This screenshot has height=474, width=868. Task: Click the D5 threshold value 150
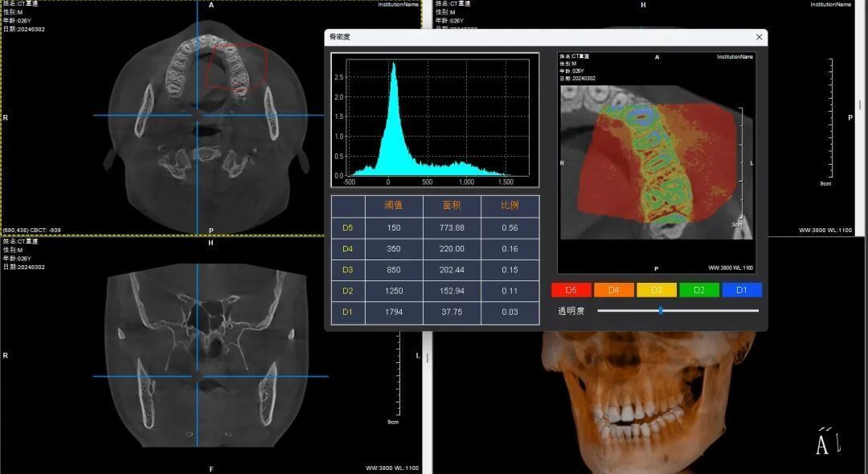pos(394,228)
